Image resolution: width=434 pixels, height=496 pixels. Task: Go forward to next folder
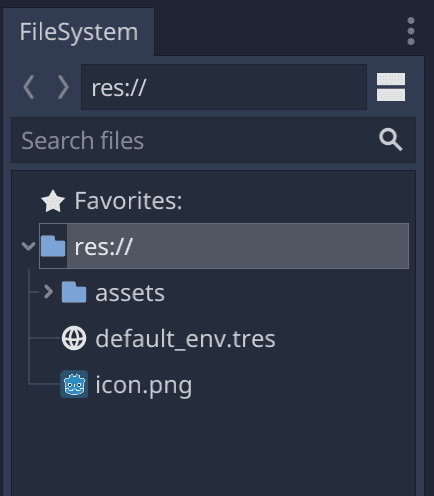tap(63, 87)
